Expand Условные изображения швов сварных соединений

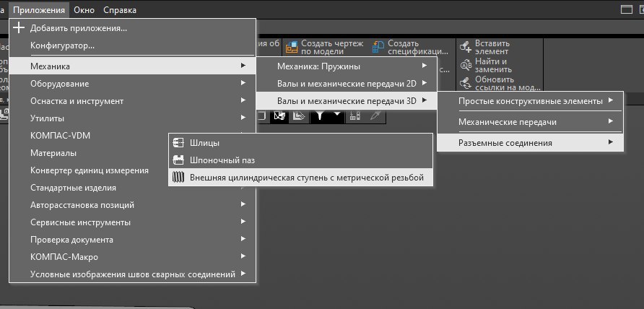click(x=132, y=274)
